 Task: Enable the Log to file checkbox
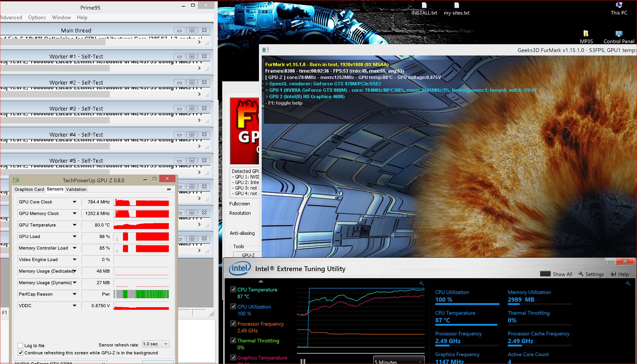(21, 346)
